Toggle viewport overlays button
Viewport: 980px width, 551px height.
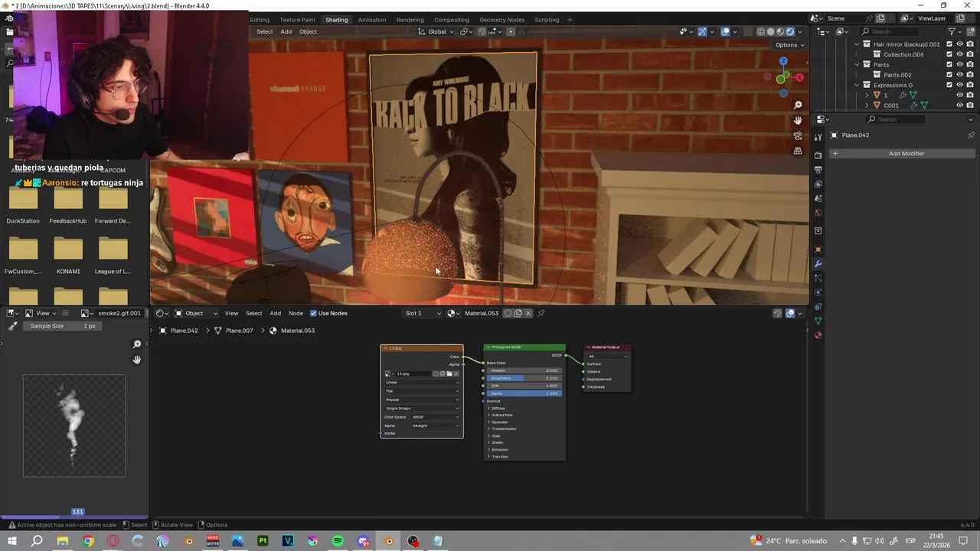725,31
